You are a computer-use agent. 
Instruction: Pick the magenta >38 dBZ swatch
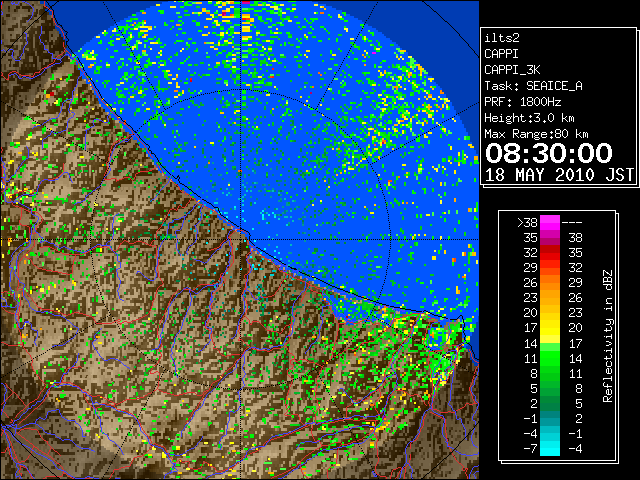coord(550,222)
